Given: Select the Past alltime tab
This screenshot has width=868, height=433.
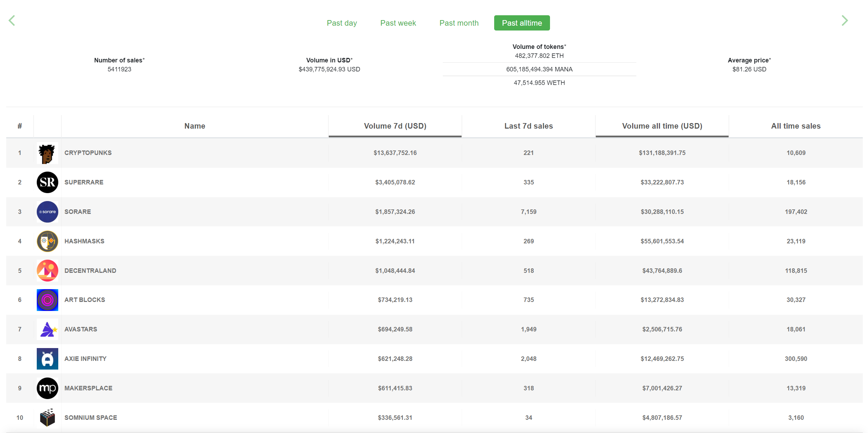Looking at the screenshot, I should click(522, 23).
